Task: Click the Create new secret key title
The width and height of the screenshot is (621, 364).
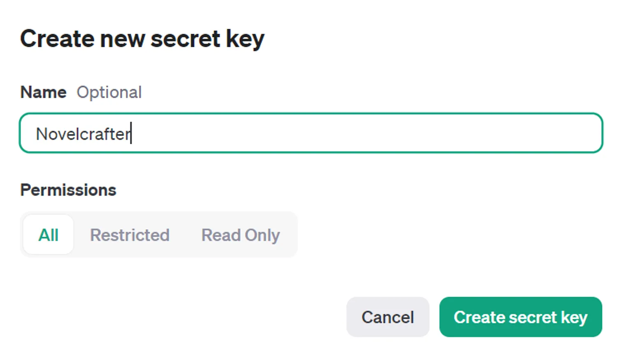Action: tap(143, 38)
